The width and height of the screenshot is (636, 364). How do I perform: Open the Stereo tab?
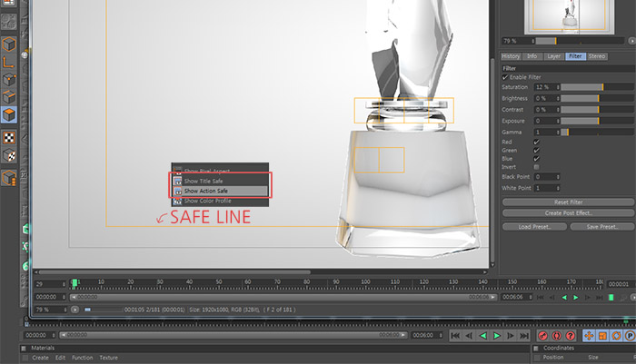[x=597, y=56]
